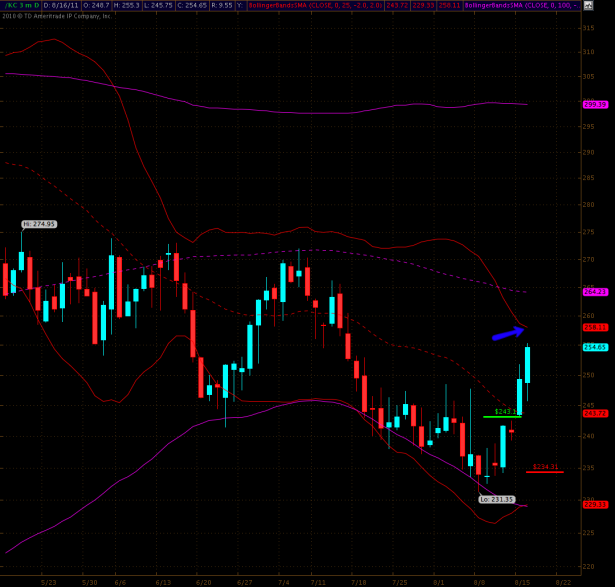Select the red $234.31 price level line

coord(544,472)
